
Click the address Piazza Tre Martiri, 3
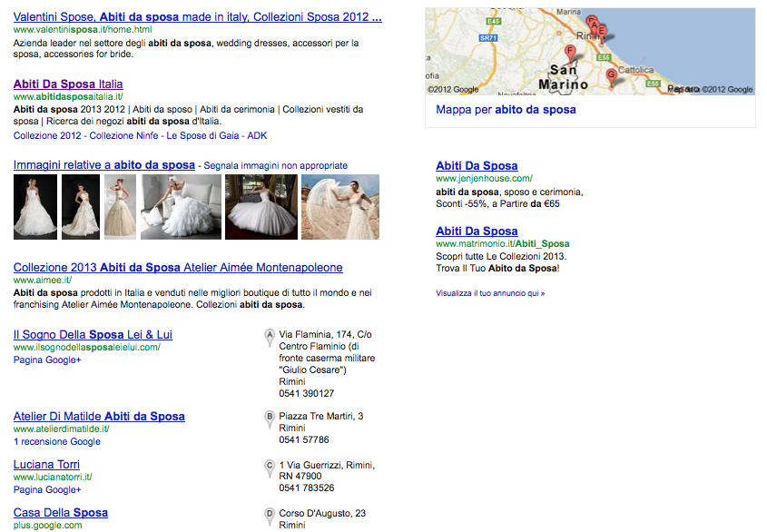(321, 416)
